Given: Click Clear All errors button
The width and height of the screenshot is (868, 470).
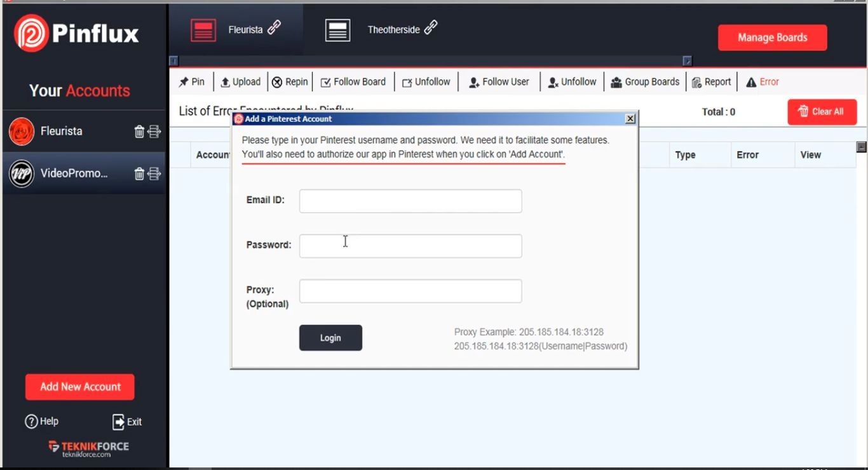Looking at the screenshot, I should pos(822,112).
